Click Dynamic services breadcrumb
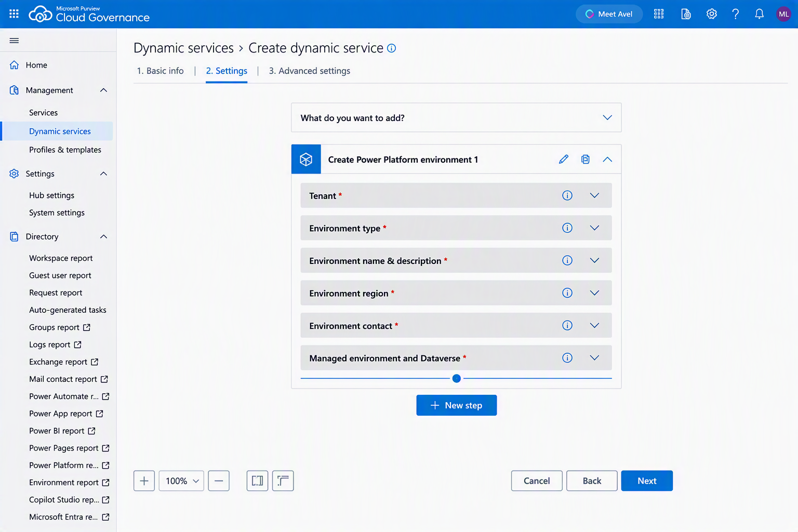Viewport: 798px width, 532px height. coord(183,48)
